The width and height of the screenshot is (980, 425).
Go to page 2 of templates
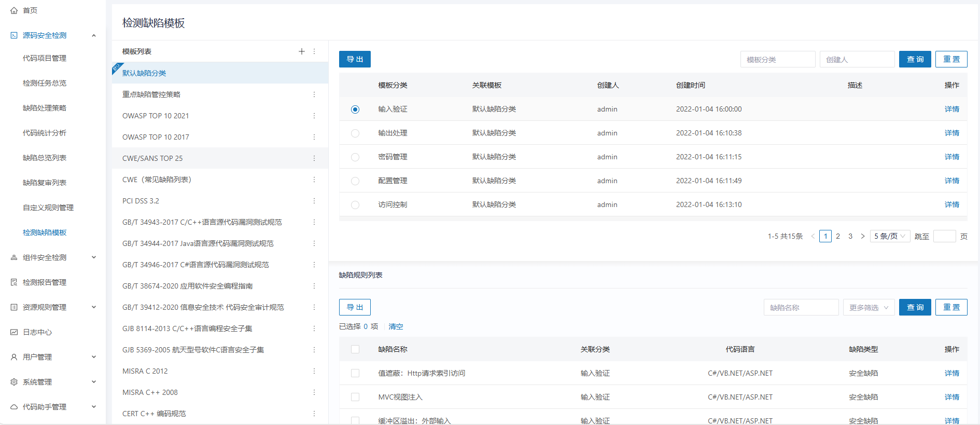click(838, 236)
